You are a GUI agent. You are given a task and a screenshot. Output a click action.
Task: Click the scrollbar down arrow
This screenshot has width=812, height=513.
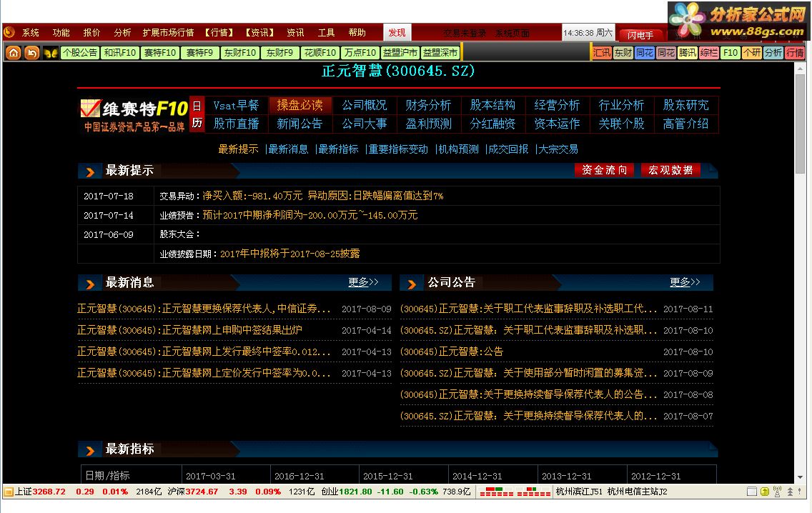click(x=800, y=477)
